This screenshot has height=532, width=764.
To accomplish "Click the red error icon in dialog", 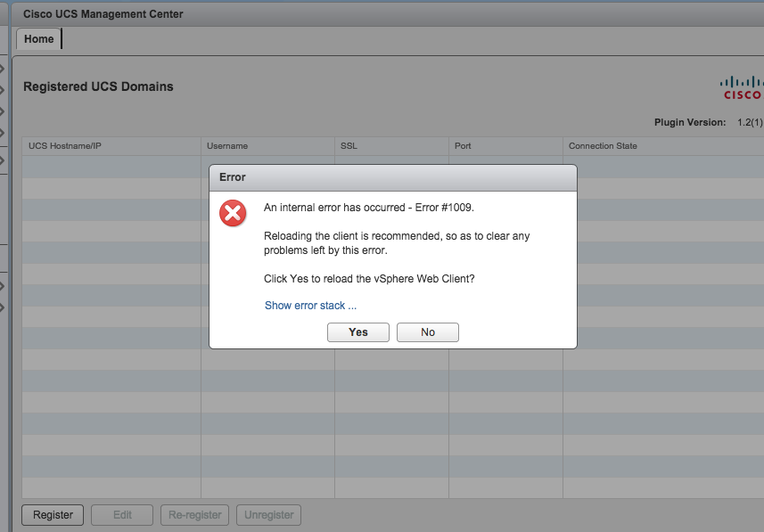I will 233,213.
